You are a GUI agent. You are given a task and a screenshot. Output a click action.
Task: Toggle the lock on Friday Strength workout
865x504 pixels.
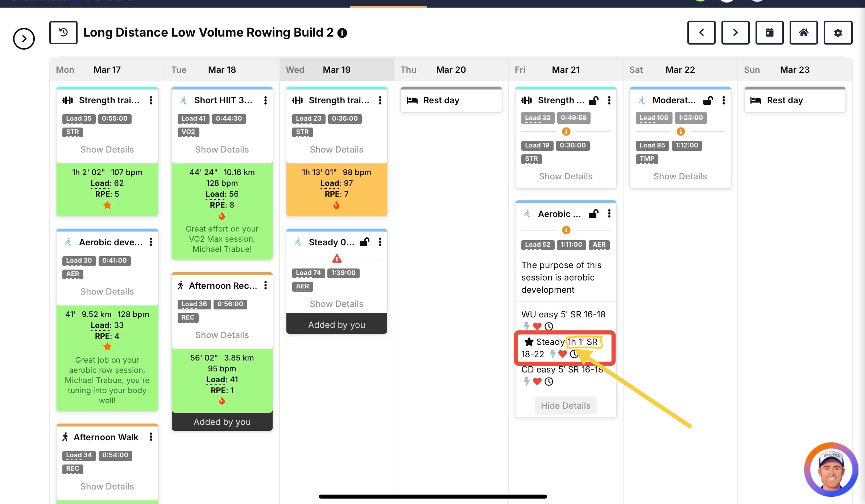(593, 100)
